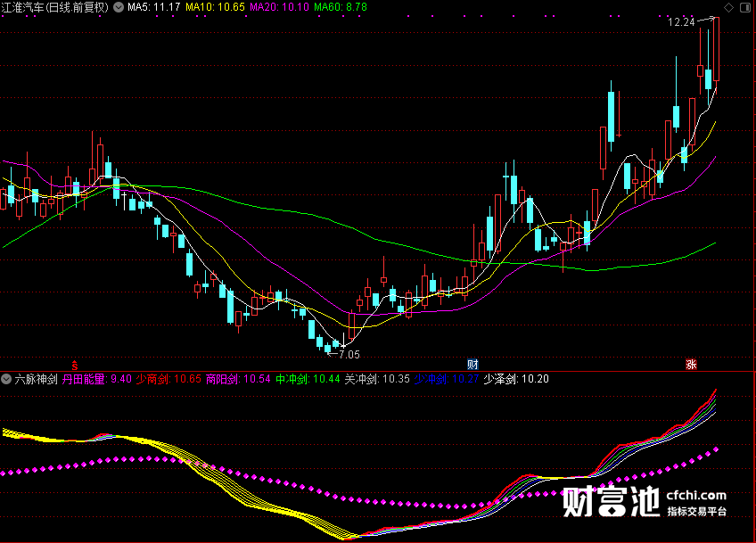Select the 少泽剑: 10.20 label

(x=516, y=379)
